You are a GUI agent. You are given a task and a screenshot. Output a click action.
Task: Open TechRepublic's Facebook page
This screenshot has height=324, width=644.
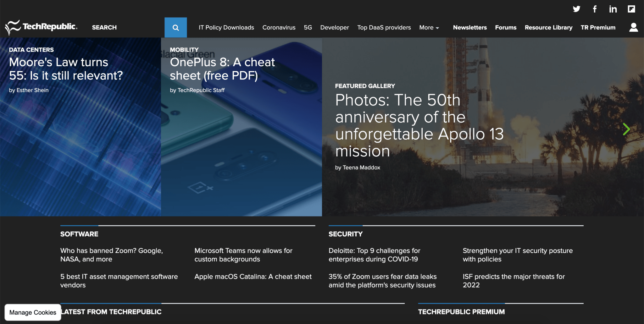tap(595, 9)
